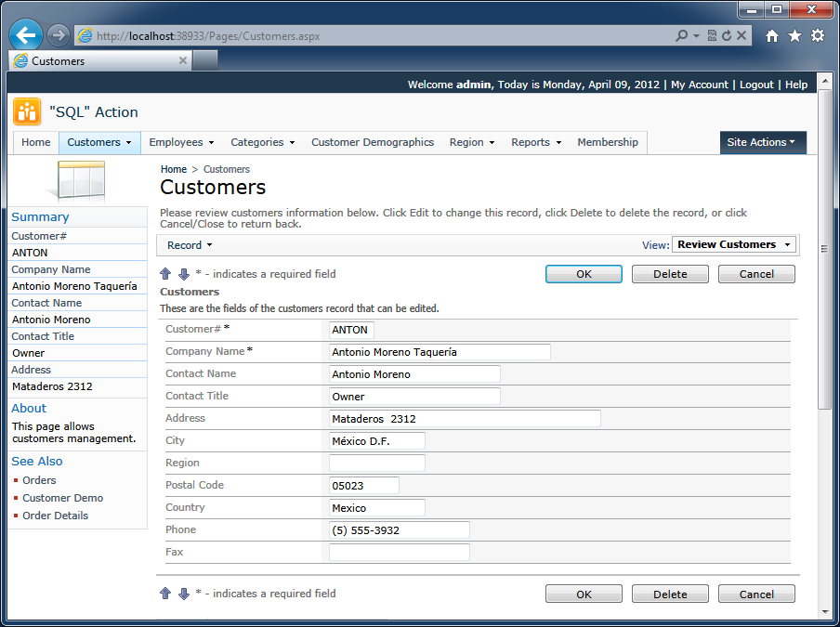Open the browser home icon

(772, 36)
